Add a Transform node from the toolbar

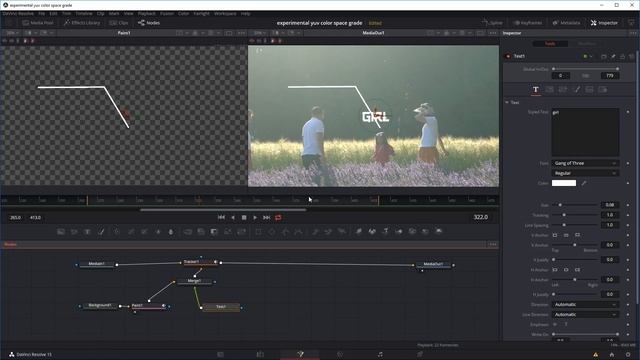(x=242, y=231)
